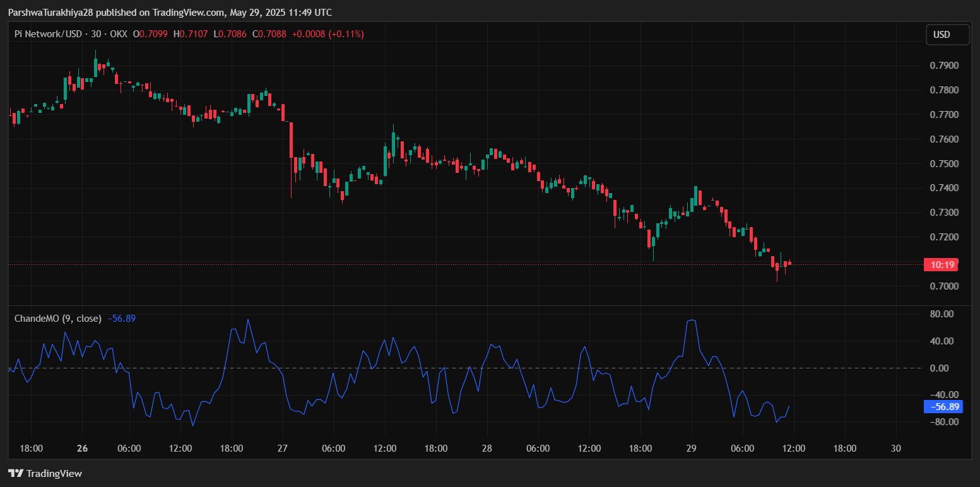Select the ChandeMO (9, close) indicator label

[57, 319]
